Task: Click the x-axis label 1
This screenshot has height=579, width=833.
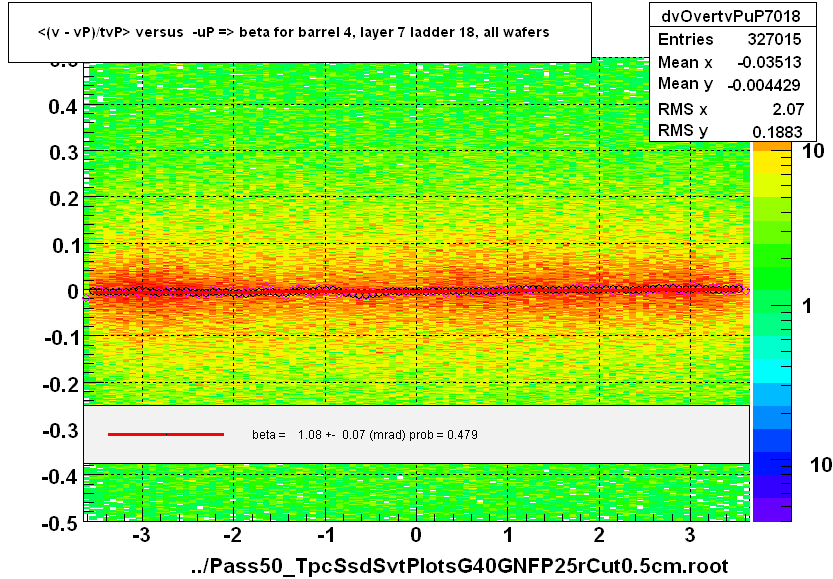Action: 508,535
